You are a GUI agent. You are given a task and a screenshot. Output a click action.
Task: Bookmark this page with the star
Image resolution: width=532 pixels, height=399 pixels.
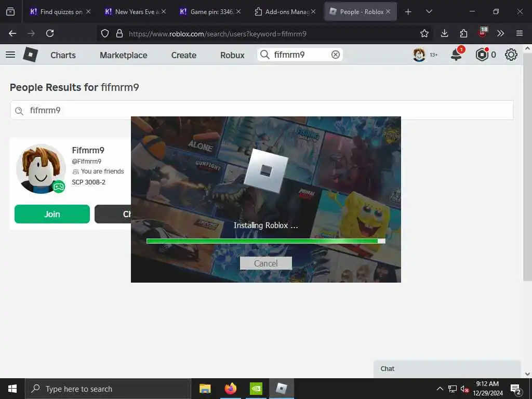point(424,33)
